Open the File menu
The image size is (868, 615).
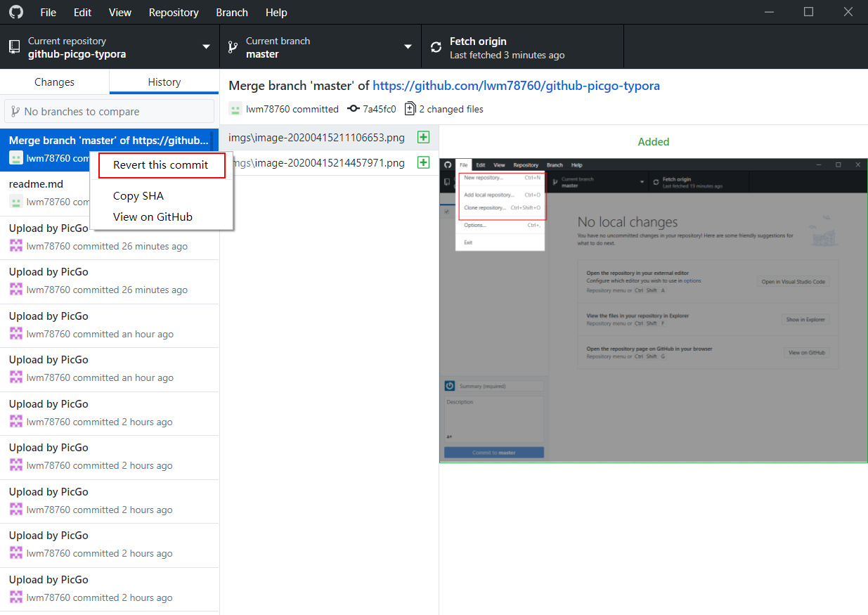48,12
